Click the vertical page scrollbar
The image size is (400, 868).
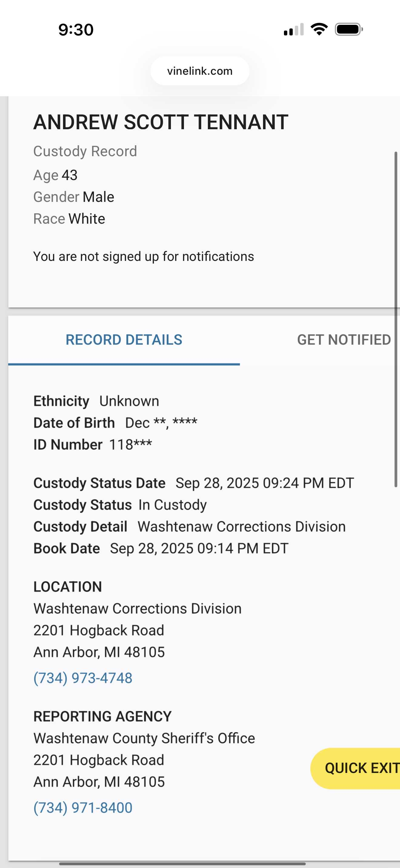tap(396, 319)
